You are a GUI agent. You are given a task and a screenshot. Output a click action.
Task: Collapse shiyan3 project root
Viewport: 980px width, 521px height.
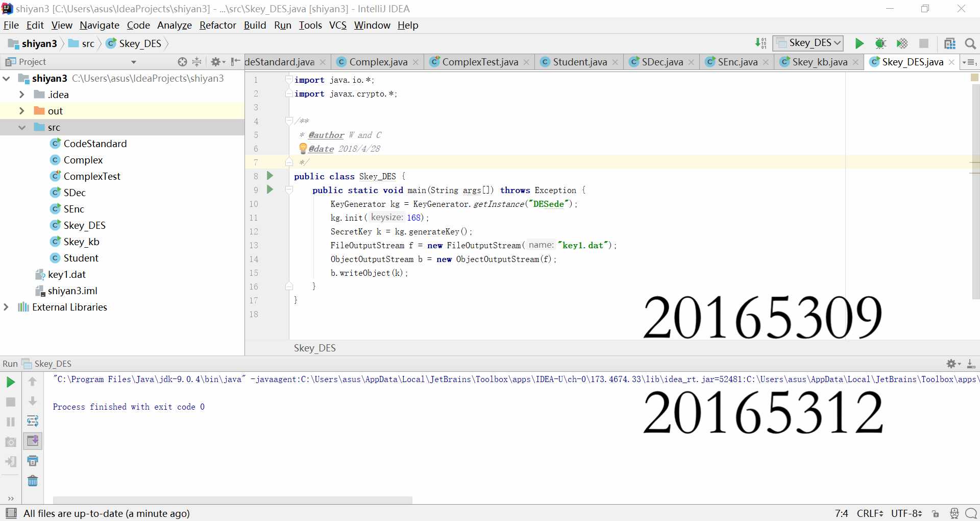click(x=6, y=78)
